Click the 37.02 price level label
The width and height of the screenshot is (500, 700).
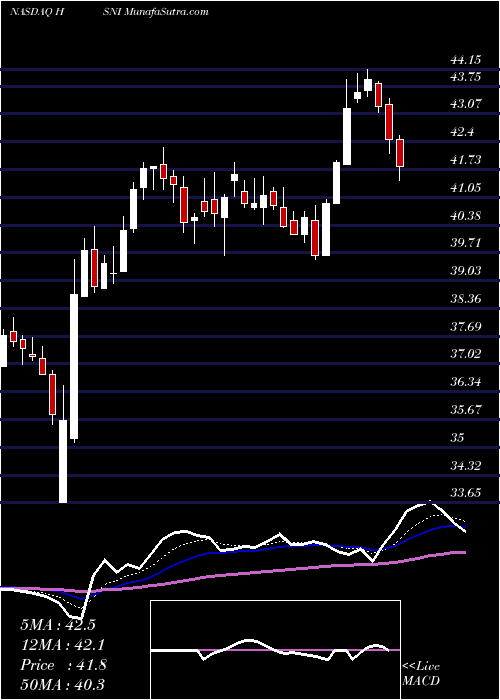[x=465, y=354]
